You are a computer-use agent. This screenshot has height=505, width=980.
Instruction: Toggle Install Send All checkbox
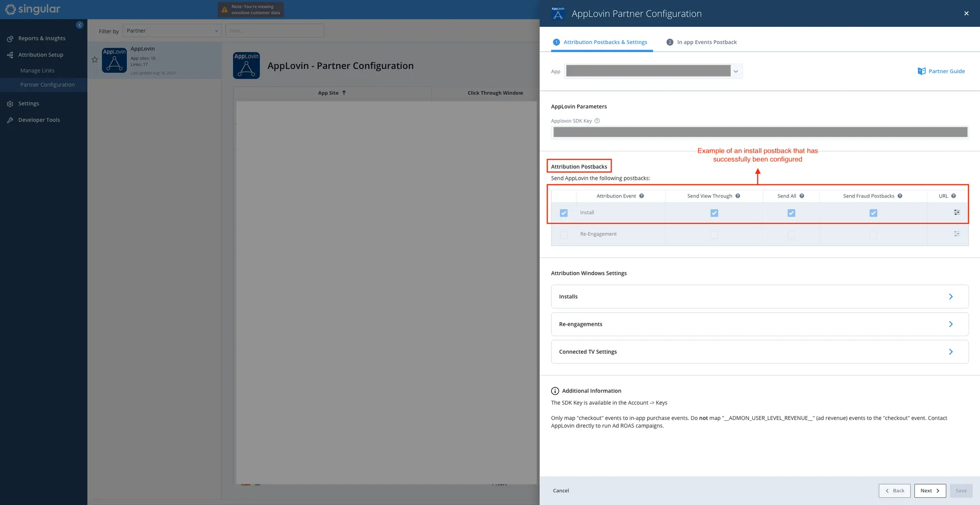click(791, 213)
